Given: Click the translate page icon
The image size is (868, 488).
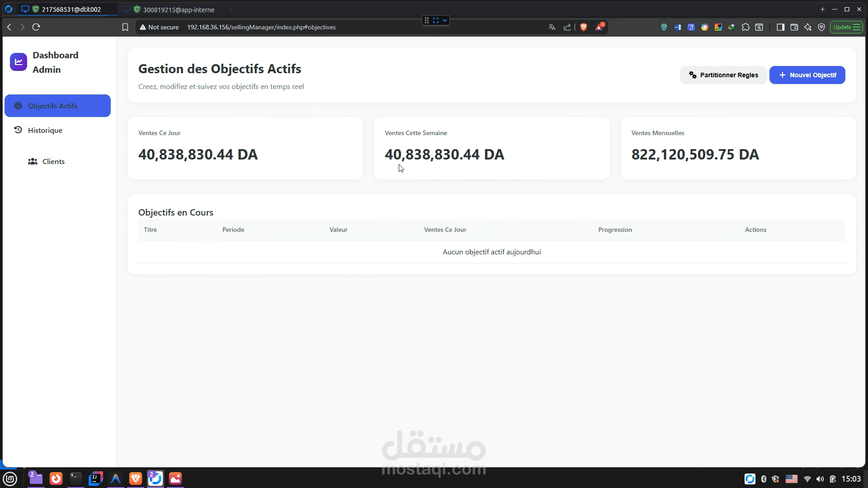Looking at the screenshot, I should click(x=552, y=27).
